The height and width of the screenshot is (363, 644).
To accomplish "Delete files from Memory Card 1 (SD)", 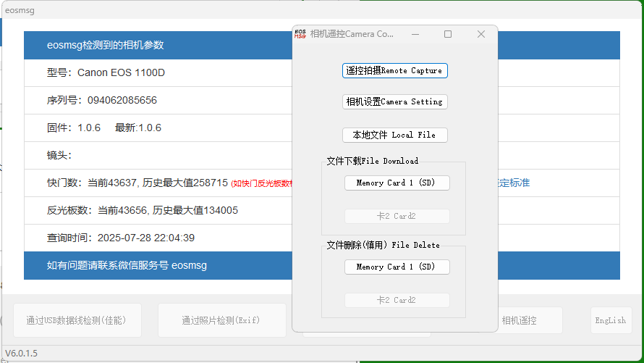I will point(397,267).
